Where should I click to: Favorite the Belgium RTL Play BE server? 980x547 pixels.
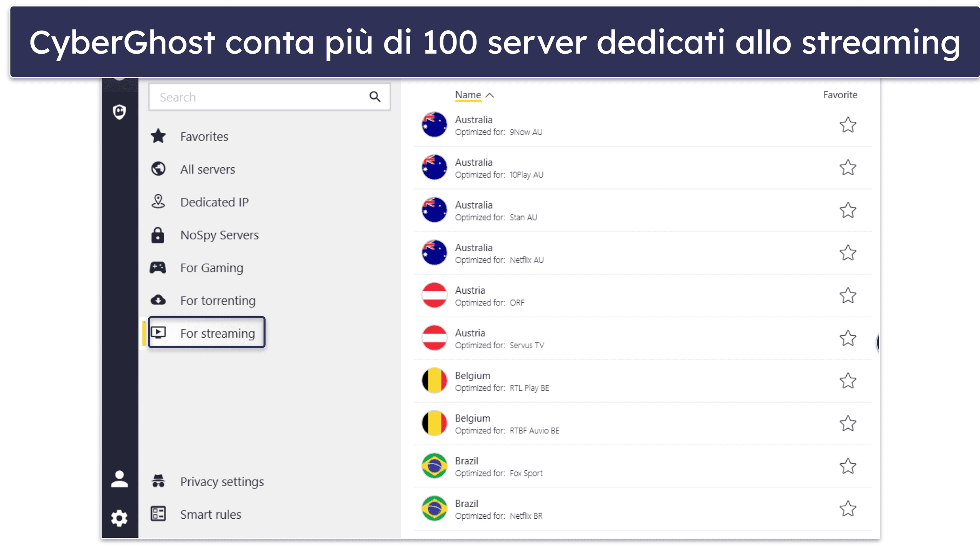848,381
